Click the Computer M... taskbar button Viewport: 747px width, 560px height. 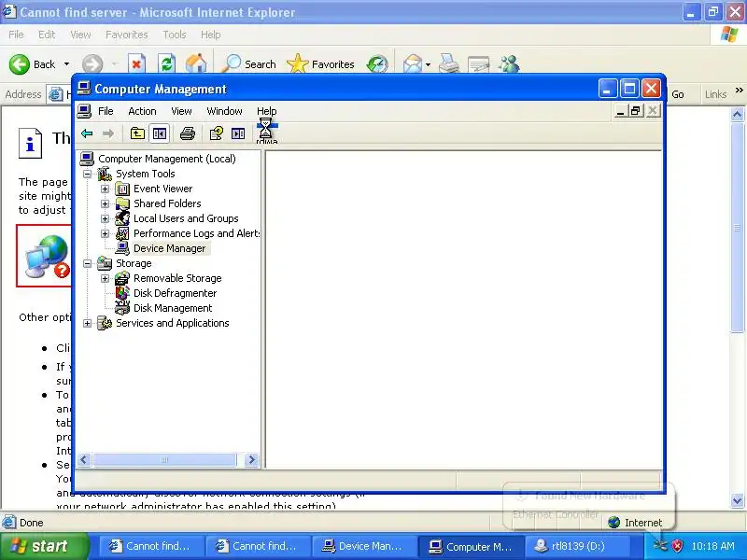point(471,546)
